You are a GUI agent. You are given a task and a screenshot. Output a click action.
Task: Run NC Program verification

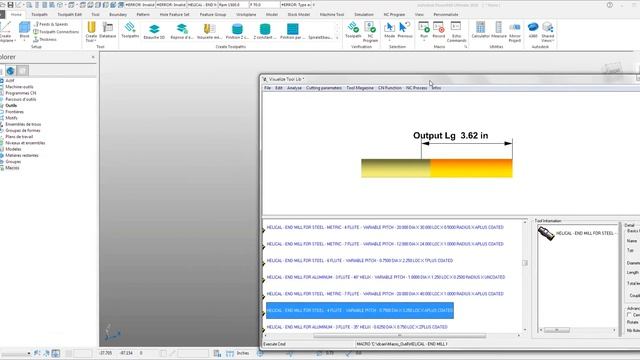pos(370,31)
